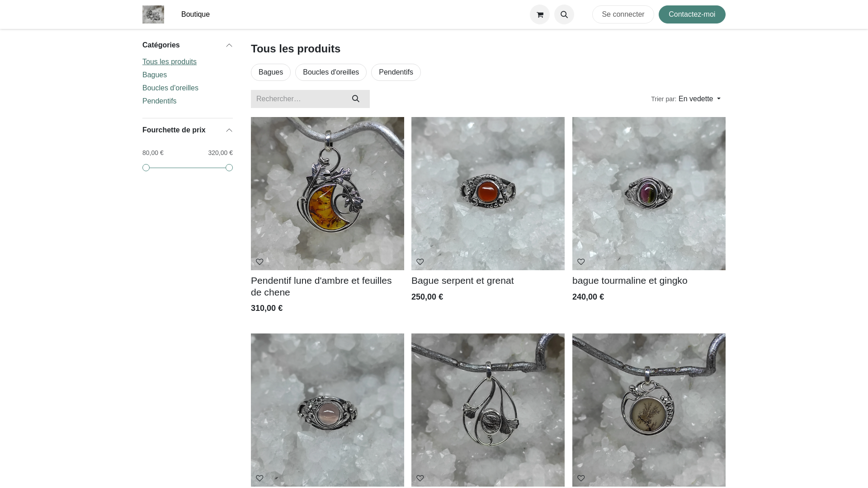
Task: Collapse the Fourchette de prix section
Action: point(229,130)
